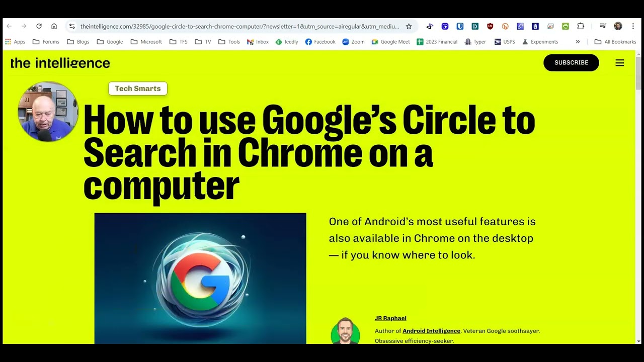Expand the Forums bookmark folder
644x362 pixels.
click(46, 42)
